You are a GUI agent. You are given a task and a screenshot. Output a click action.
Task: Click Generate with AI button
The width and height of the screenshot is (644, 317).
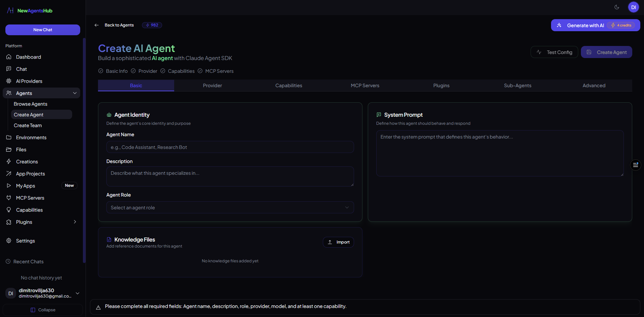pyautogui.click(x=595, y=25)
